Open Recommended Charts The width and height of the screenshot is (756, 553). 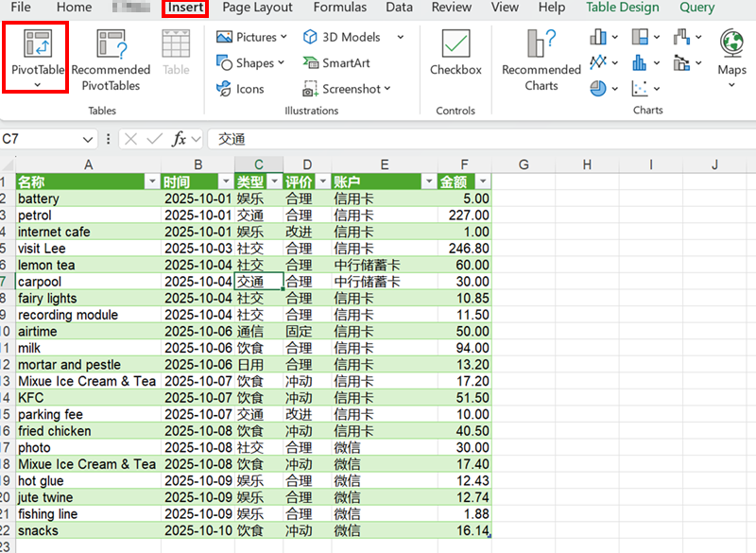541,60
